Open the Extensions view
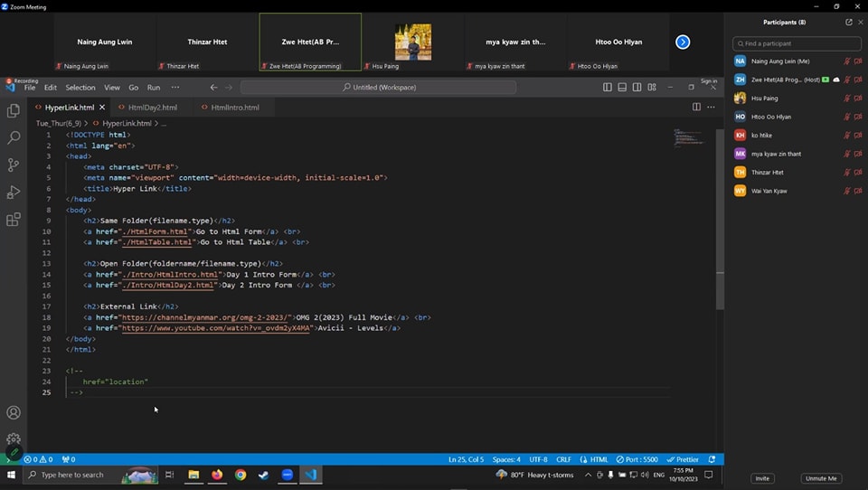This screenshot has height=490, width=868. [x=14, y=220]
